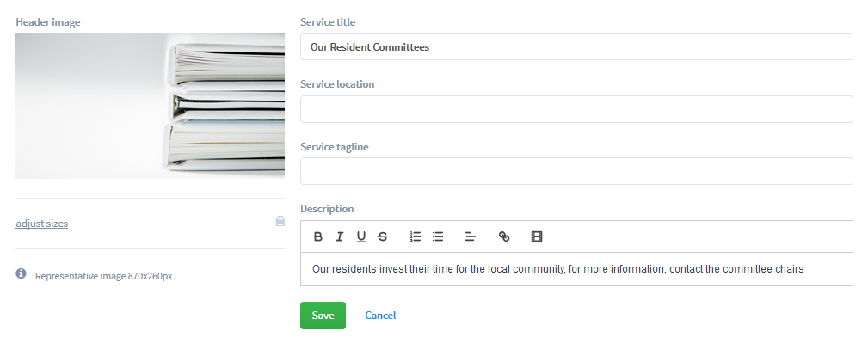Apply italic formatting to description text
Viewport: 868px width, 337px height.
click(x=339, y=236)
